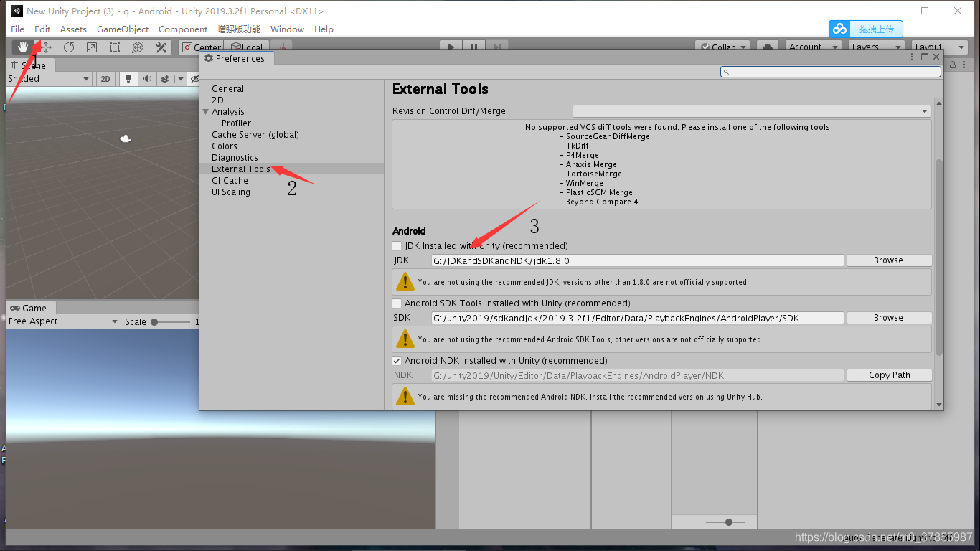The image size is (980, 551).
Task: Switch to the Game tab
Action: (30, 308)
